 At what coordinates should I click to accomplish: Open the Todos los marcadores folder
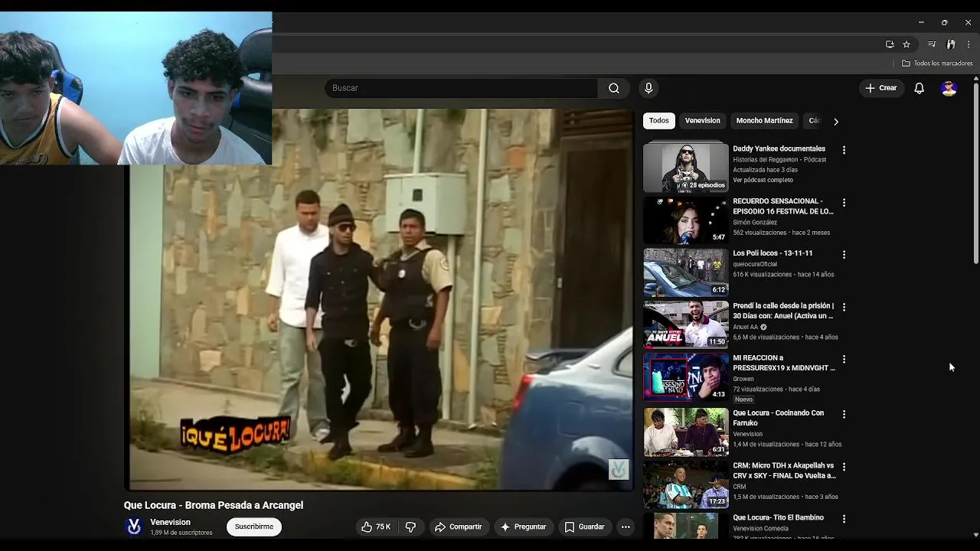tap(937, 64)
